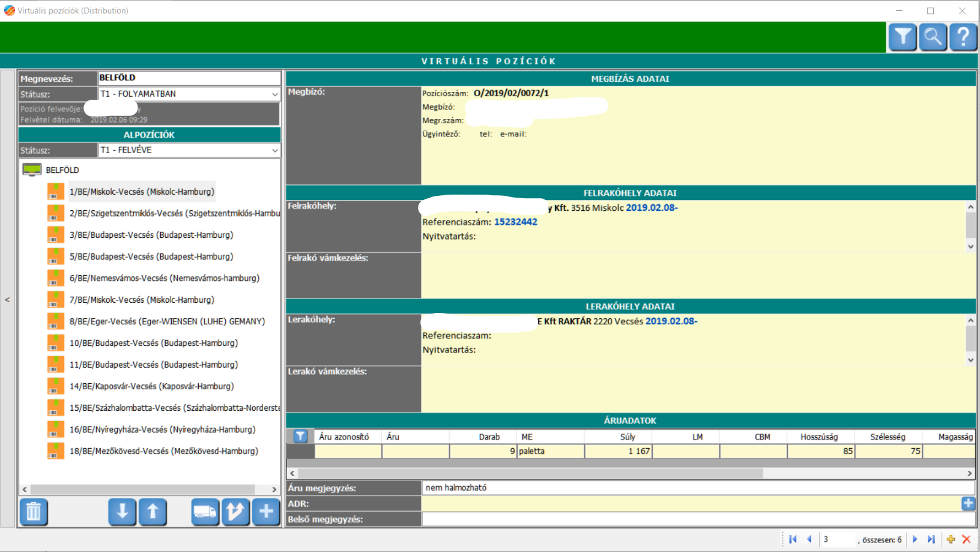980x552 pixels.
Task: Click the Belső megjegyzés input field
Action: (x=698, y=519)
